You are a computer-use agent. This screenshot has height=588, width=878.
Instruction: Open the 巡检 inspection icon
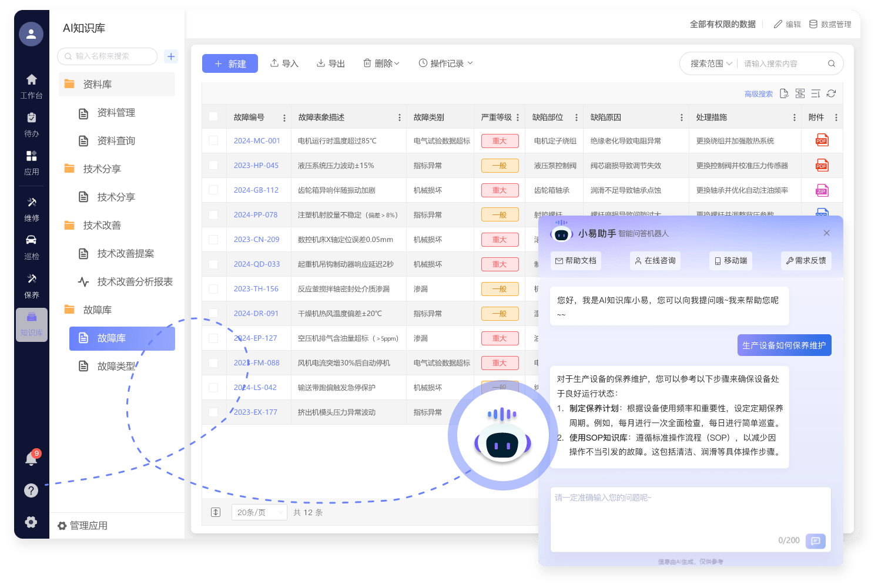pos(32,240)
